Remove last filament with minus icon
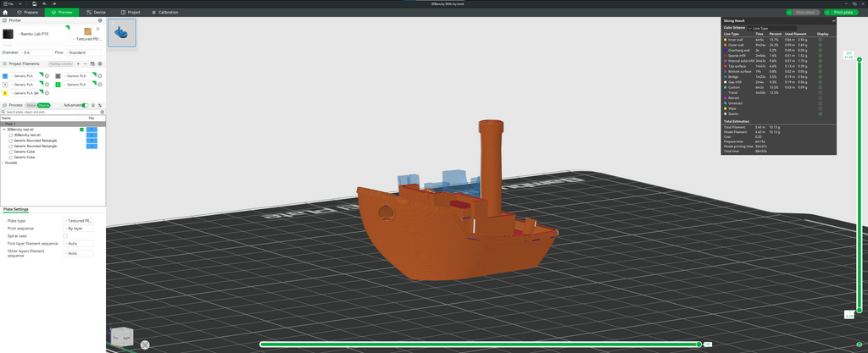The image size is (868, 353). 86,64
